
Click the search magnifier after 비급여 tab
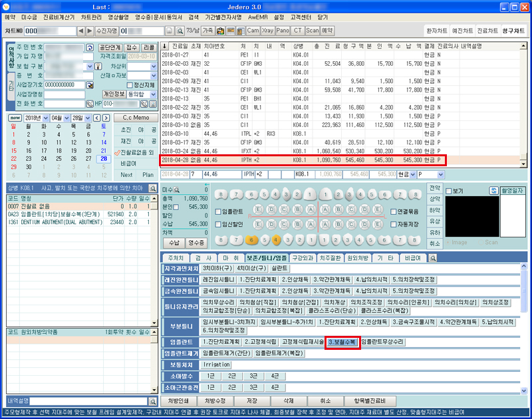[432, 257]
